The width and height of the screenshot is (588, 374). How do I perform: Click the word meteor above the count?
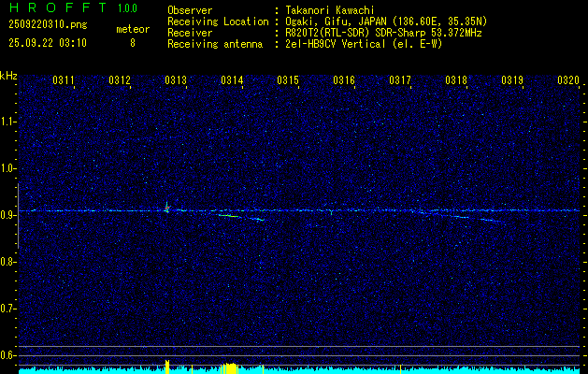[x=133, y=29]
